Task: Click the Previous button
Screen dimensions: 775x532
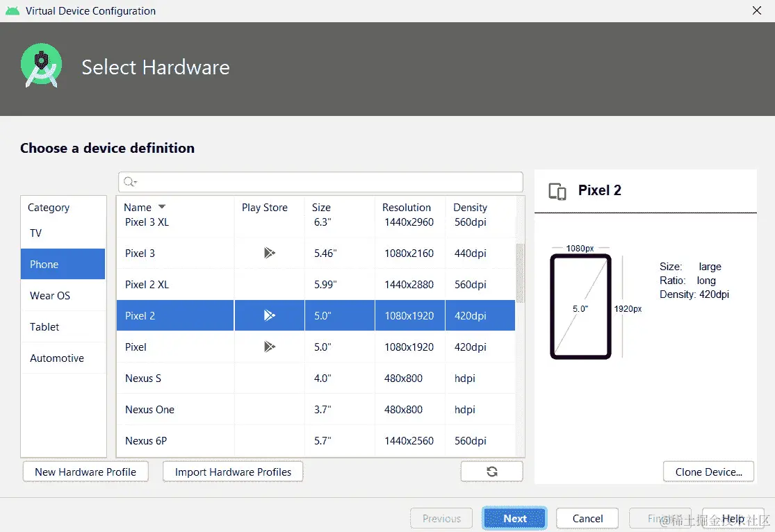Action: pyautogui.click(x=441, y=518)
